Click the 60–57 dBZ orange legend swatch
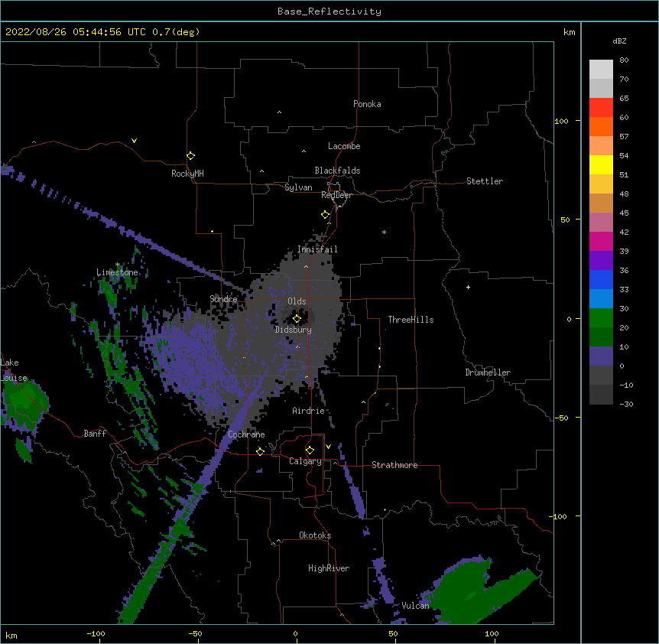 (601, 126)
